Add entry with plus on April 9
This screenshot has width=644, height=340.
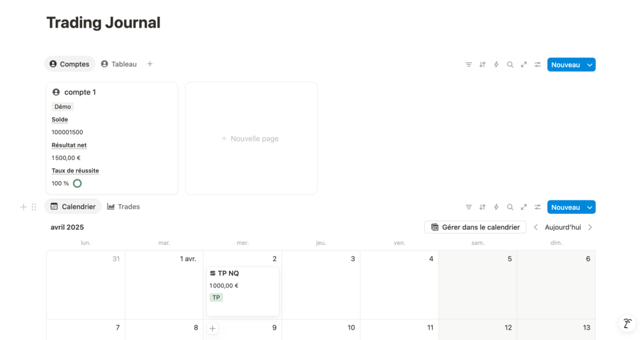tap(212, 328)
